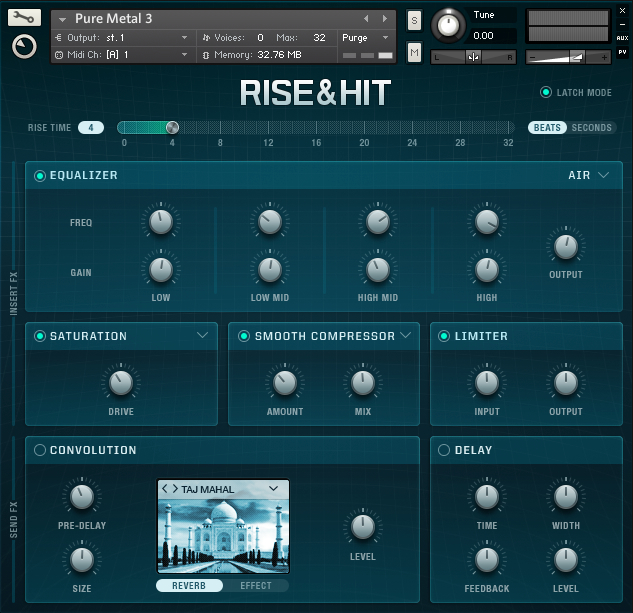Click the Saturation DRIVE knob
Viewport: 633px width, 613px height.
tap(121, 382)
